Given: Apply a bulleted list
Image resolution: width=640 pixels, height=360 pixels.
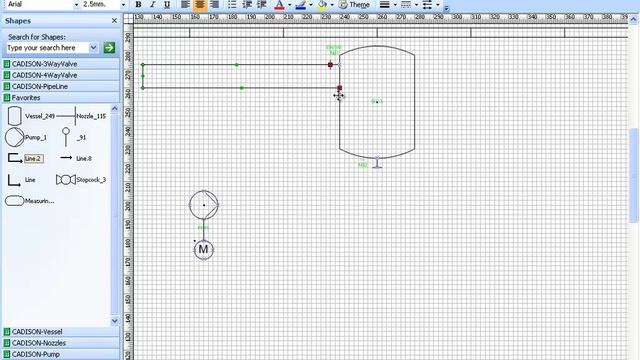Looking at the screenshot, I should [232, 4].
